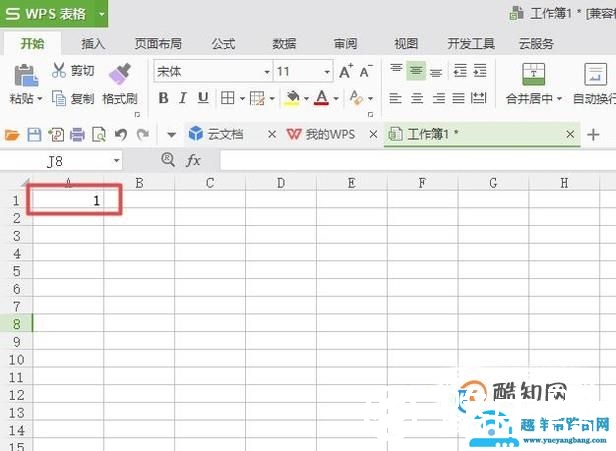The height and width of the screenshot is (451, 616).
Task: Click the Copy icon
Action: [59, 98]
